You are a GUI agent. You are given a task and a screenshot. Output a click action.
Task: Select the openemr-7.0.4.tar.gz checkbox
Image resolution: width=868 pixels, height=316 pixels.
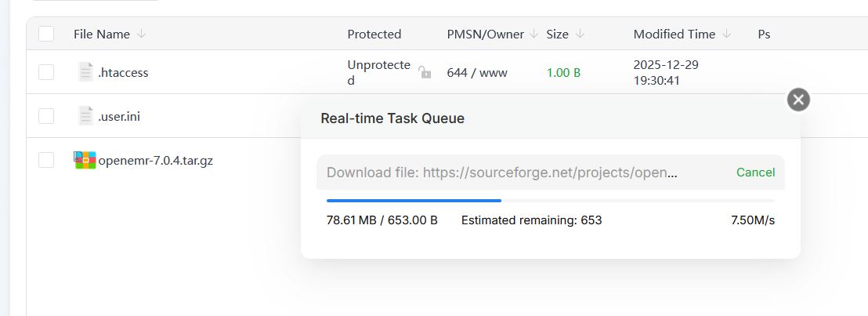coord(46,161)
